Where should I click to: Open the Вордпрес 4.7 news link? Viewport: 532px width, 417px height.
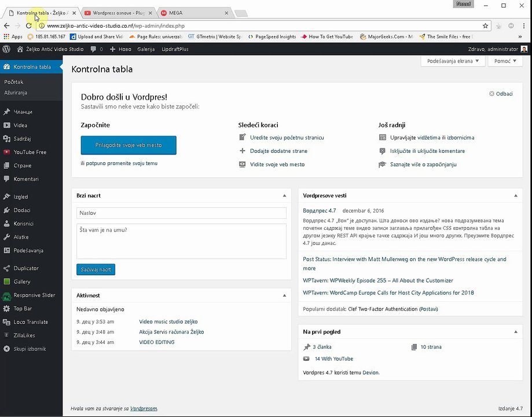tap(320, 211)
